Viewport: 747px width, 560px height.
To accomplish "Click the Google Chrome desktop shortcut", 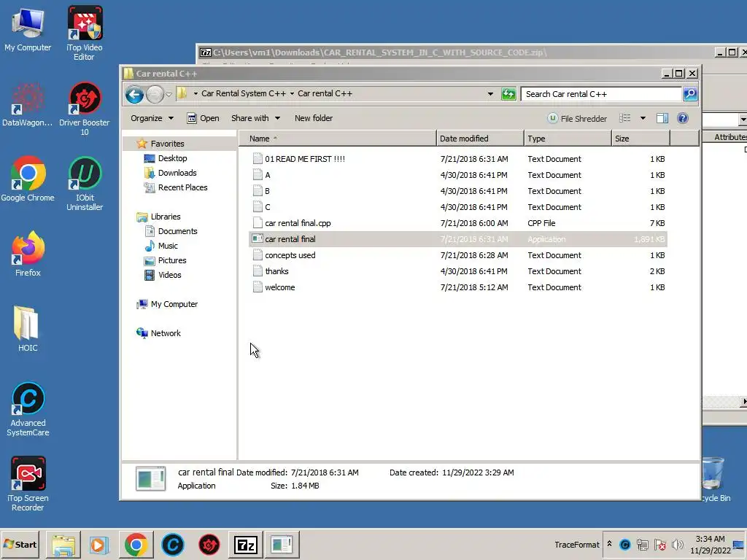I will [28, 179].
